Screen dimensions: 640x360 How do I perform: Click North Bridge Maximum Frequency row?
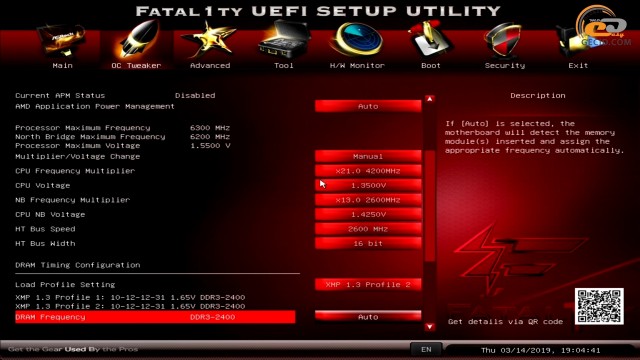coord(122,136)
